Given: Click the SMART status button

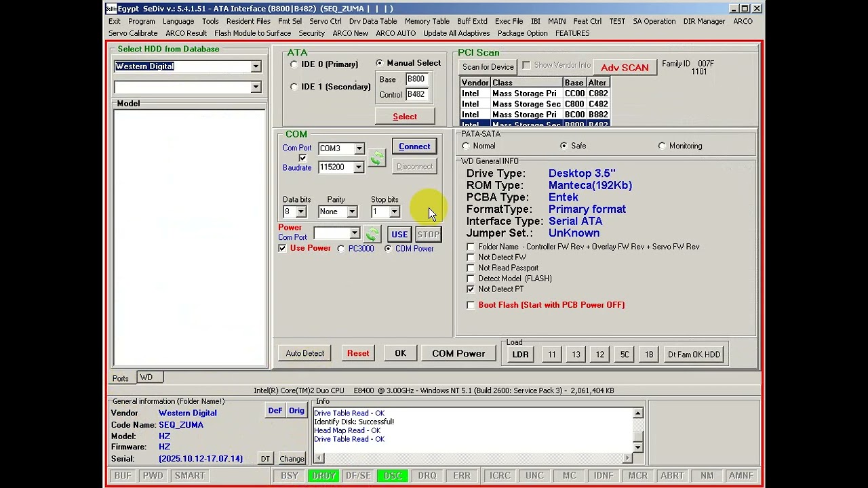Looking at the screenshot, I should (x=190, y=476).
